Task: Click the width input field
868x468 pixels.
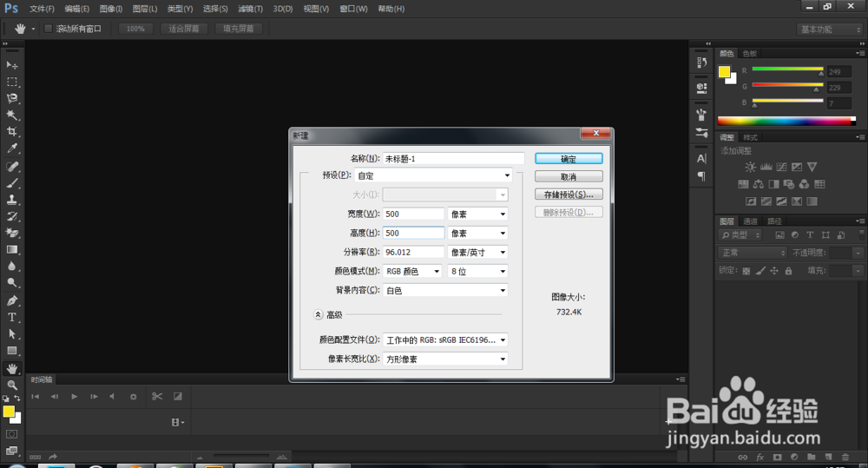Action: point(413,214)
